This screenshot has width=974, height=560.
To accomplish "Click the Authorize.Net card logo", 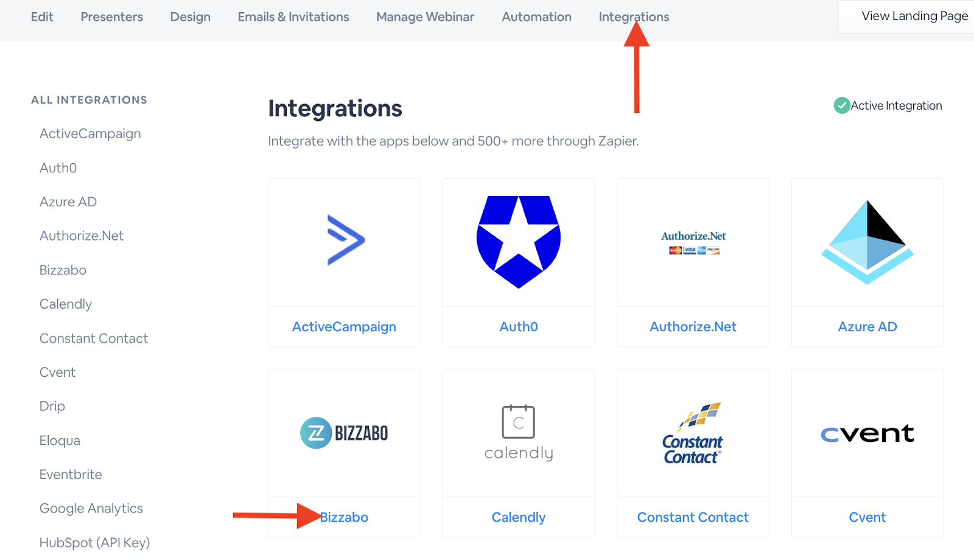I will 693,242.
